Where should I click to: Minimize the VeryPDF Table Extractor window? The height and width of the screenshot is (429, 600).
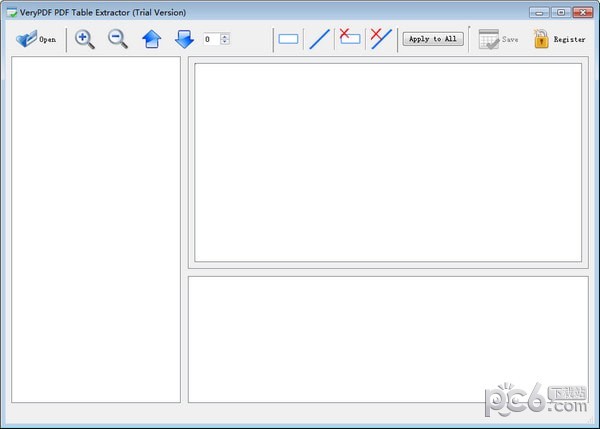pyautogui.click(x=539, y=13)
